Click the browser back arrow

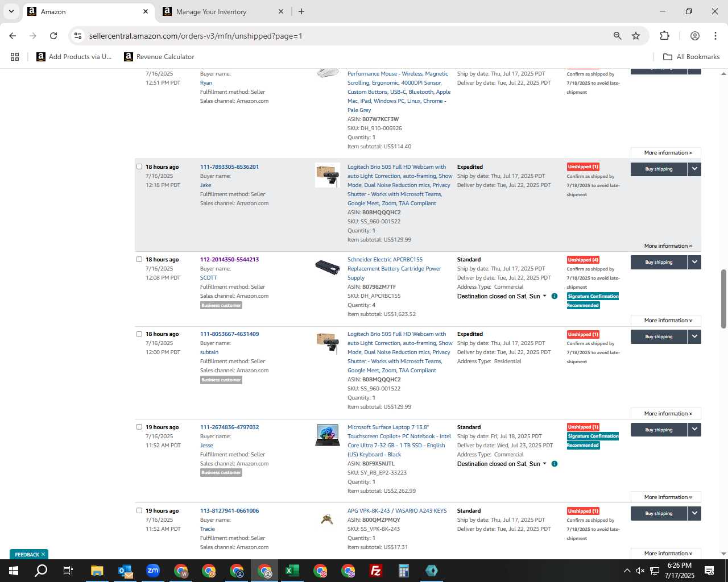(x=13, y=36)
